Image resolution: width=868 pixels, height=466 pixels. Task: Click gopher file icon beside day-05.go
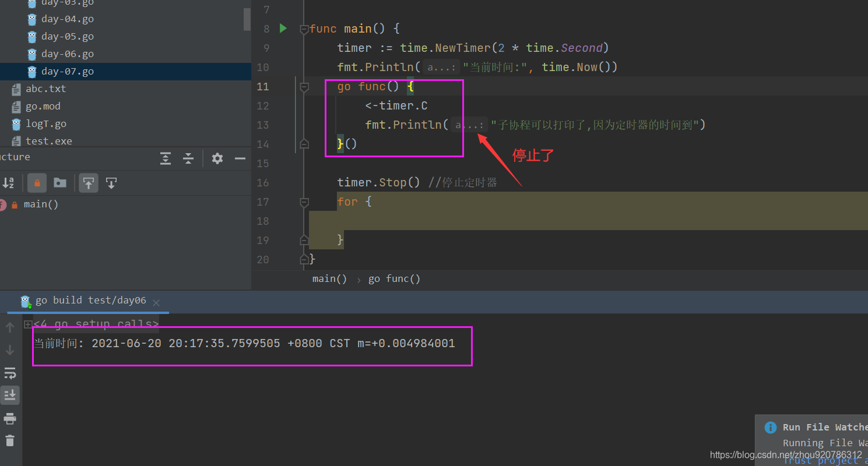point(32,37)
